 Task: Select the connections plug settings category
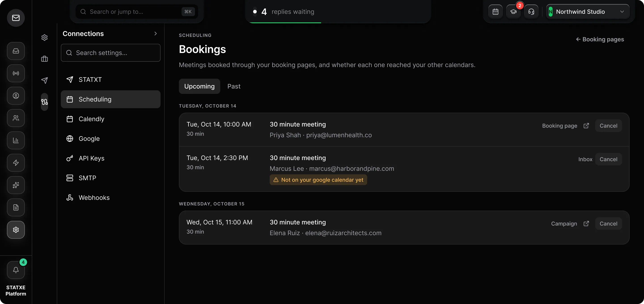[44, 102]
